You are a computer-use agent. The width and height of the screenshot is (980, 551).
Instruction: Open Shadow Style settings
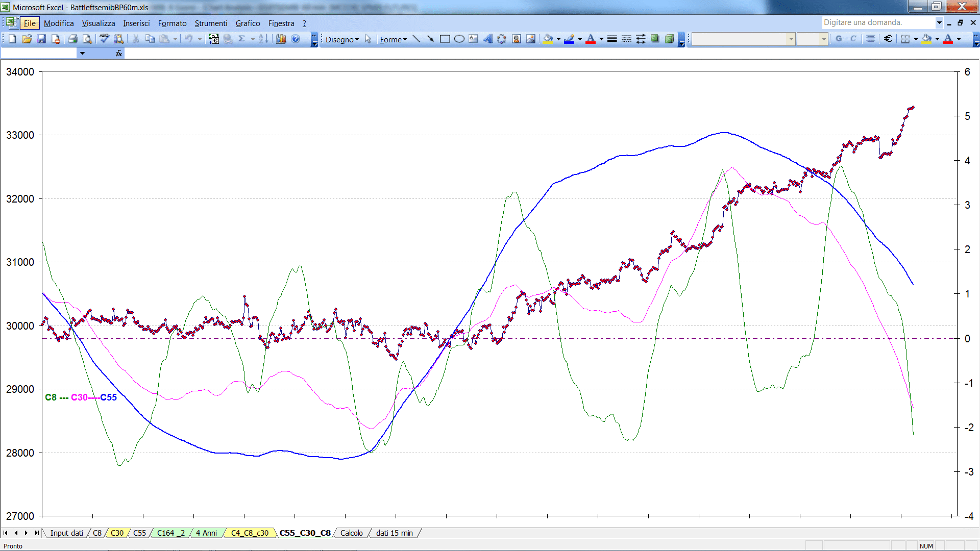point(655,39)
